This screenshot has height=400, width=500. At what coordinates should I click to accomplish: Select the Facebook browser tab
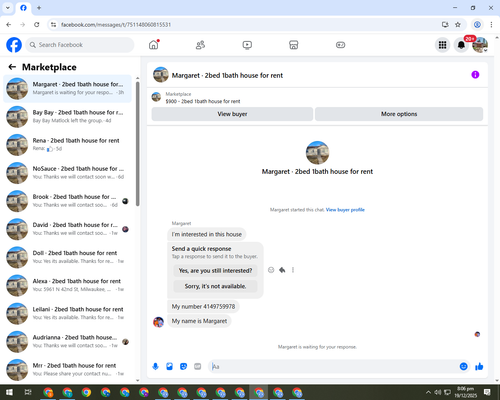(x=23, y=8)
